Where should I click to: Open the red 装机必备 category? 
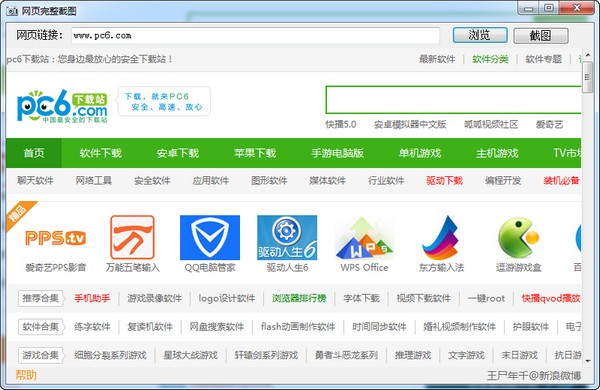coord(561,180)
